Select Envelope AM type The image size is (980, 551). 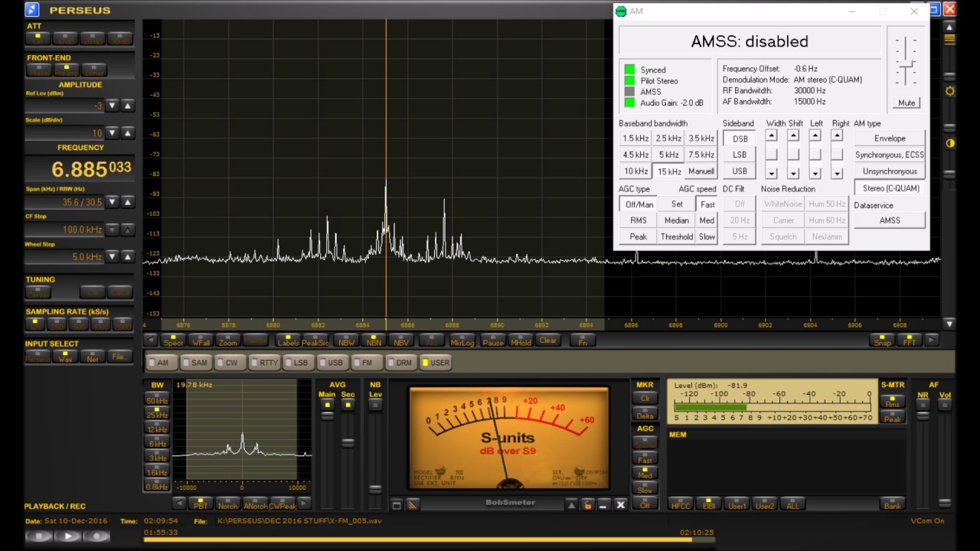(x=890, y=139)
